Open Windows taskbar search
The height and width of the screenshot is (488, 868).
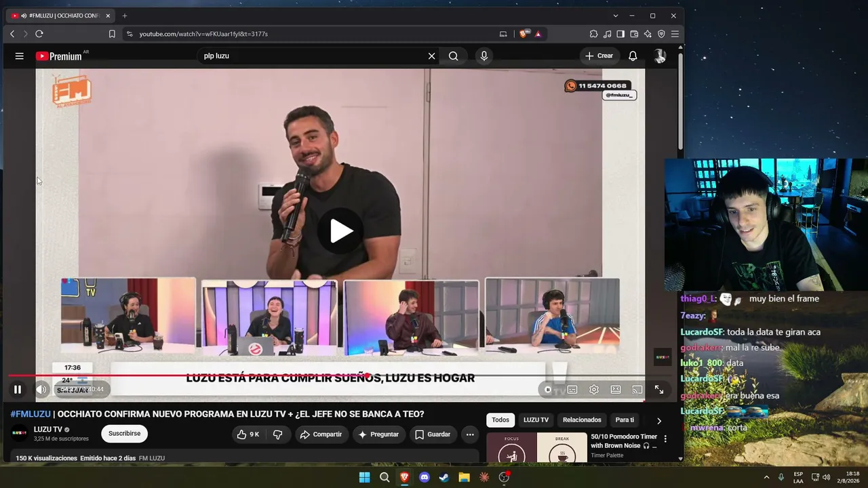click(x=384, y=477)
